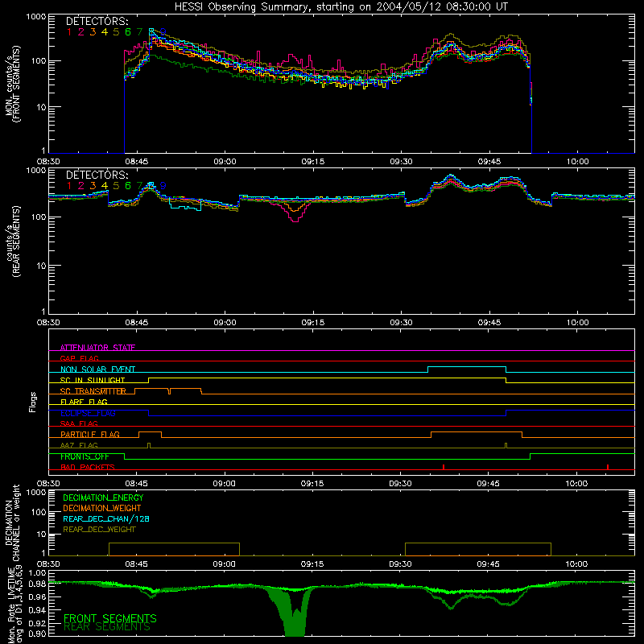The image size is (644, 644).
Task: Click the deep livetime dip near 09:12
Action: 295,614
